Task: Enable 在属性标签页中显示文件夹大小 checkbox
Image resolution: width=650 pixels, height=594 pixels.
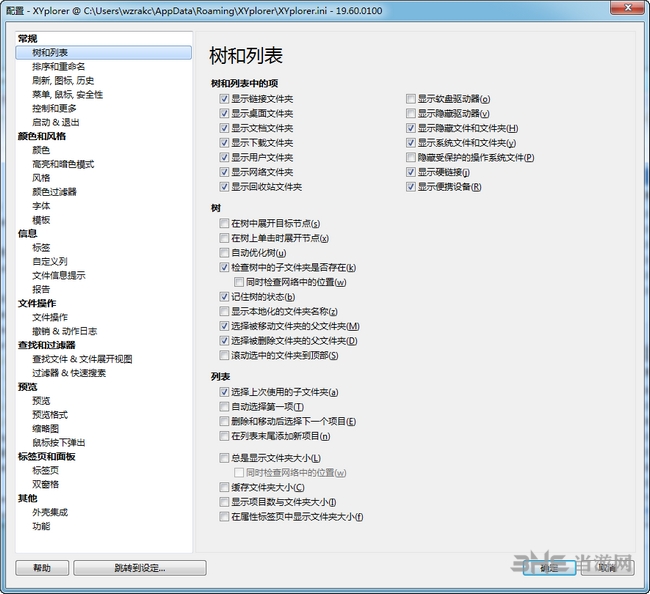Action: point(224,516)
